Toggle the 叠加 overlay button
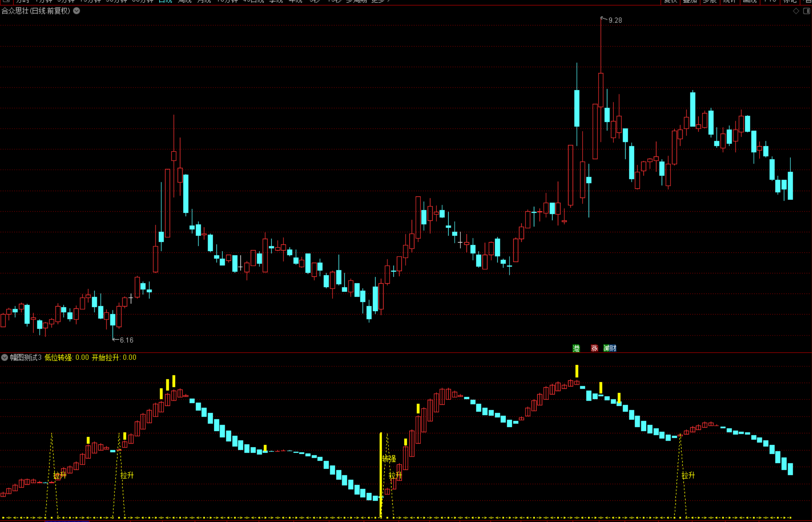Screen dimensions: 812x522 click(x=689, y=1)
